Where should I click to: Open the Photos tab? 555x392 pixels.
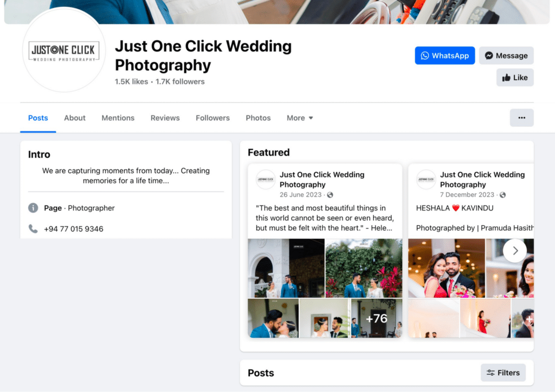(x=258, y=117)
